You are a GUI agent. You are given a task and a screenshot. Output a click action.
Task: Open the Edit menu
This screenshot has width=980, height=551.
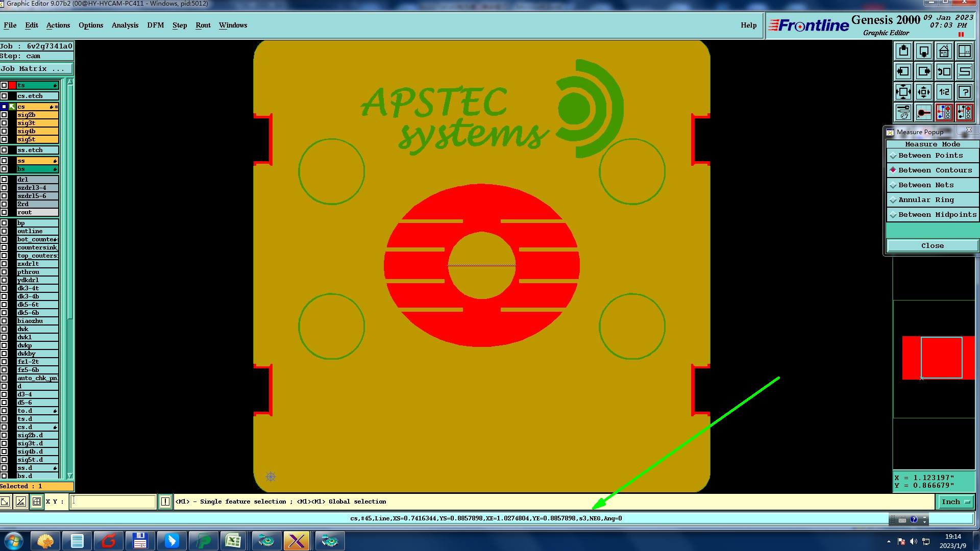coord(32,25)
